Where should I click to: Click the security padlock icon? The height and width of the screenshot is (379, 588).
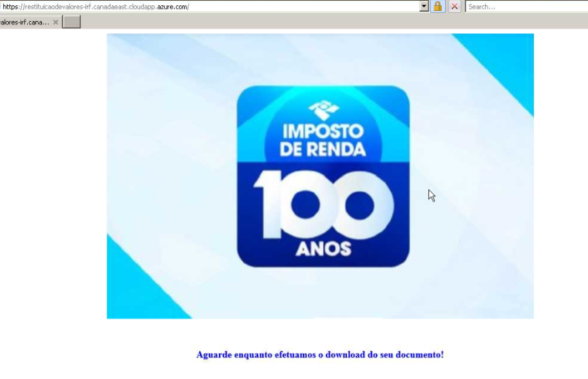tap(437, 6)
